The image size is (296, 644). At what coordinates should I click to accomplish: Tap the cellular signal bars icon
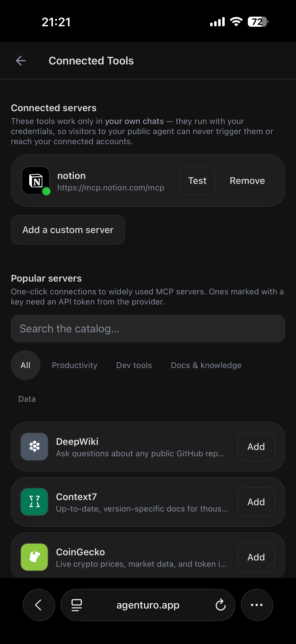217,22
